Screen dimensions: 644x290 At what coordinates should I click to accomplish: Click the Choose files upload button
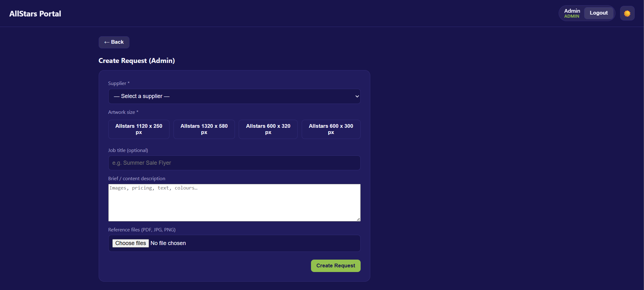pos(131,243)
